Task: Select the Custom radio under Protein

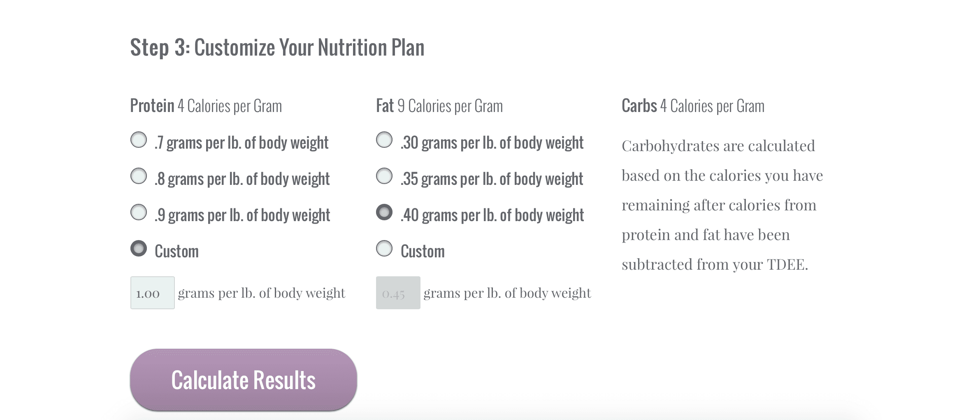Action: pyautogui.click(x=139, y=248)
